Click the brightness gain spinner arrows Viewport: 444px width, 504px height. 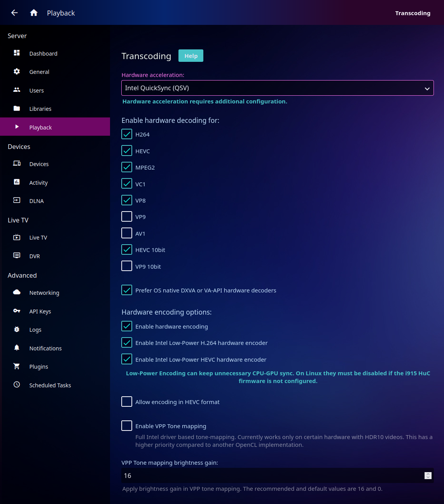tap(428, 476)
